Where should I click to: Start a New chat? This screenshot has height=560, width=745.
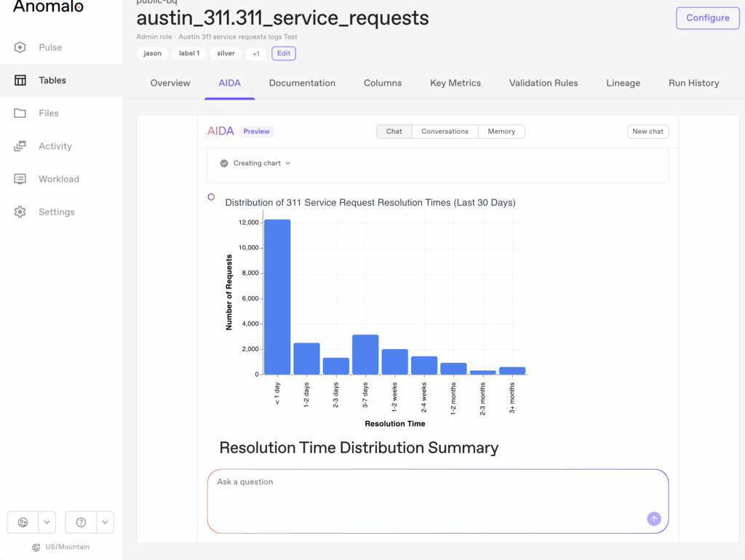(648, 132)
